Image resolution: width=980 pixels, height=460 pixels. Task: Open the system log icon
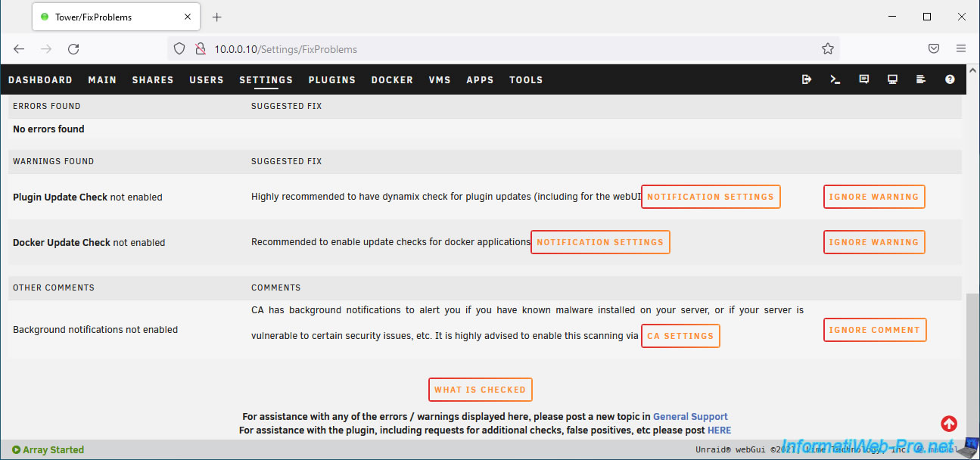921,79
